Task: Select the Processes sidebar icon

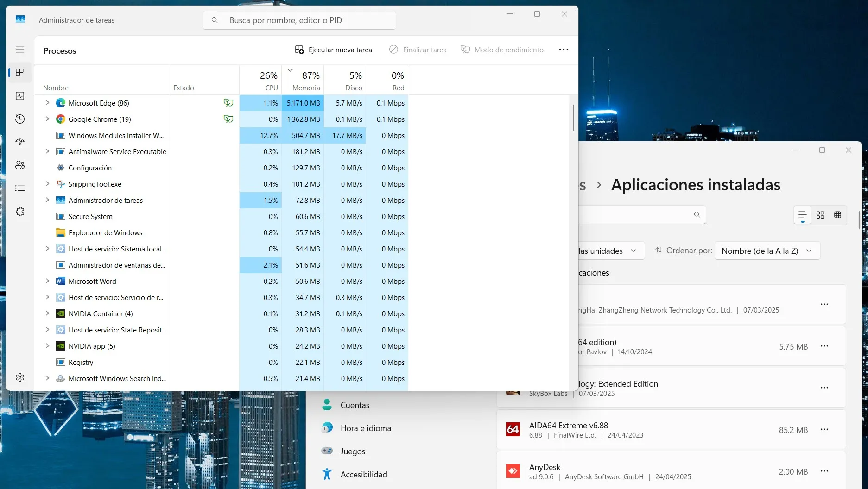Action: coord(20,73)
